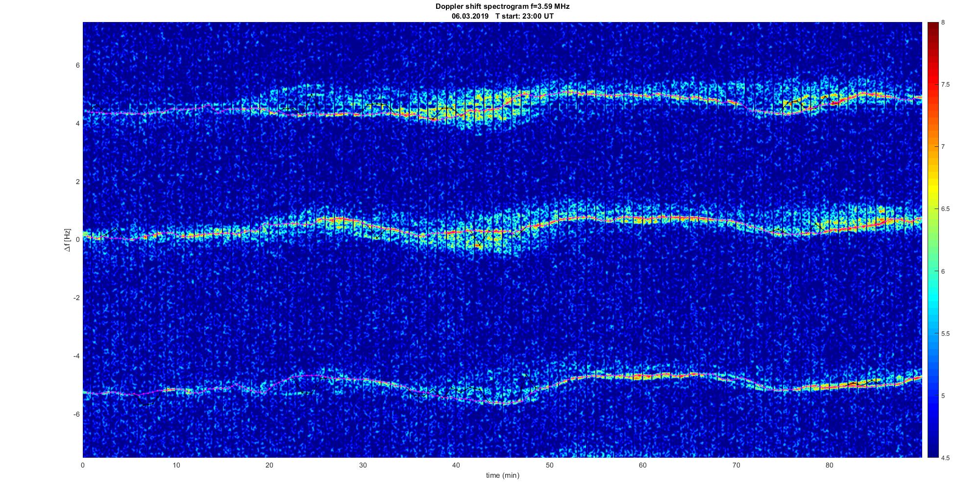Click the y-axis tick label '-4'
980x491 pixels.
point(77,356)
